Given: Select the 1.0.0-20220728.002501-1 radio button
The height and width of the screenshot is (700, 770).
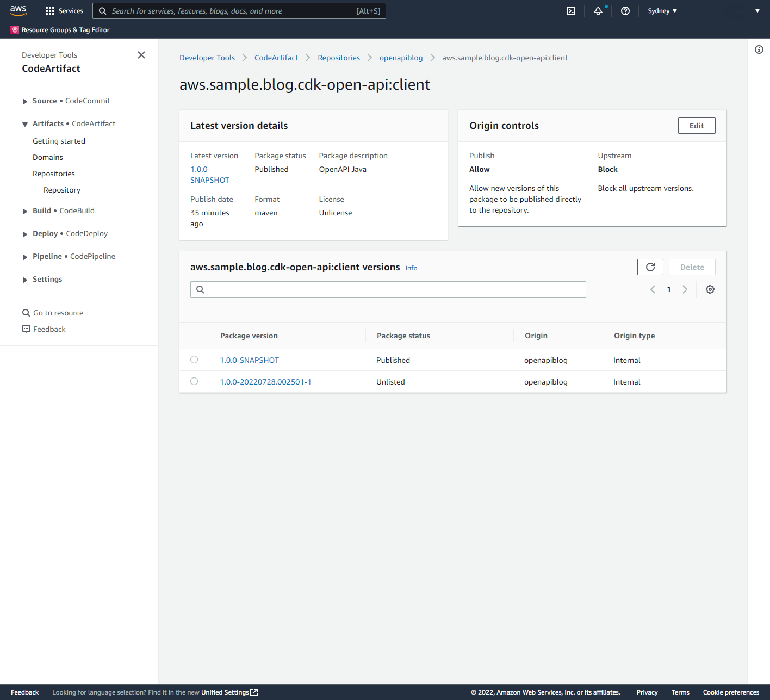Looking at the screenshot, I should point(194,381).
